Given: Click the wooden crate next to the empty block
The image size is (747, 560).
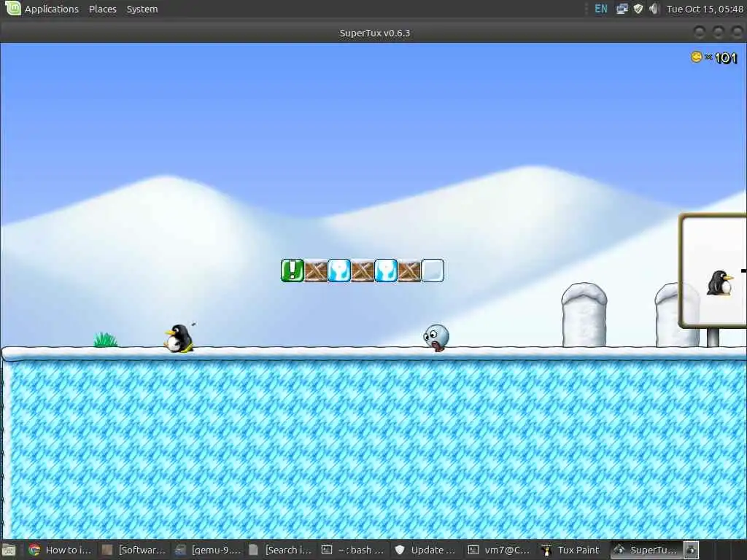Looking at the screenshot, I should (x=409, y=271).
